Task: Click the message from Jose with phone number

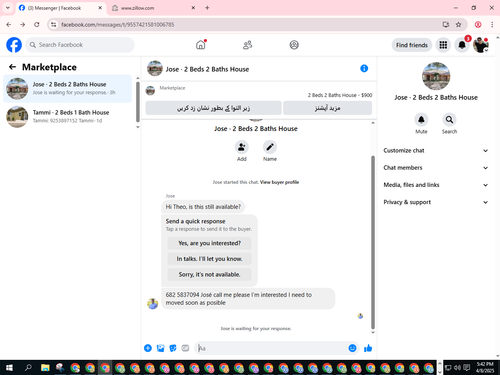Action: [x=248, y=299]
